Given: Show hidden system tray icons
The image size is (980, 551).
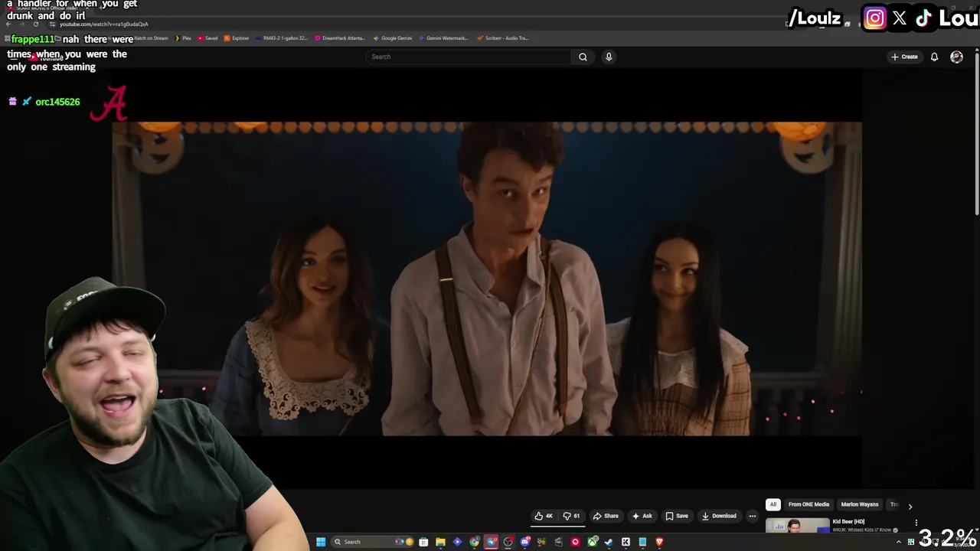Looking at the screenshot, I should 899,542.
